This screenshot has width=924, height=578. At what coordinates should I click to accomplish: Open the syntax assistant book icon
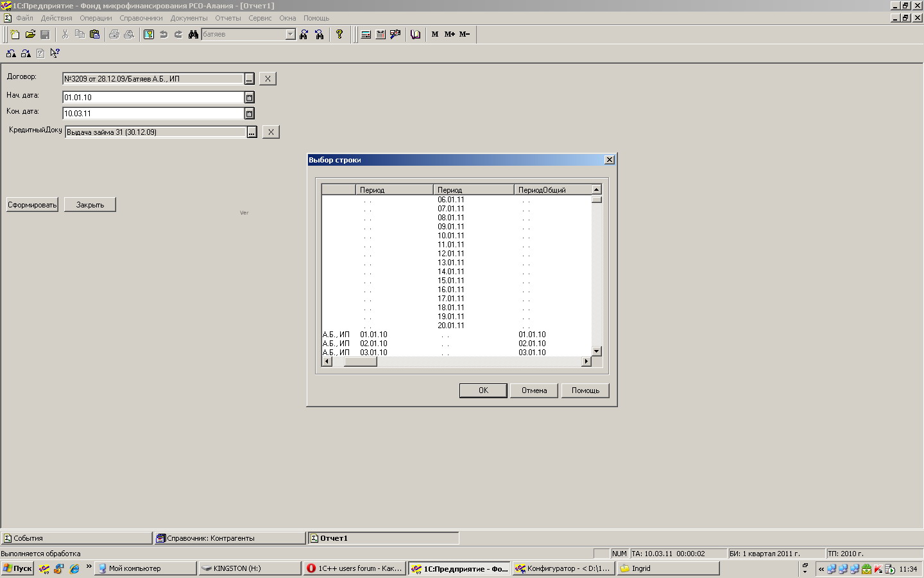tap(416, 35)
